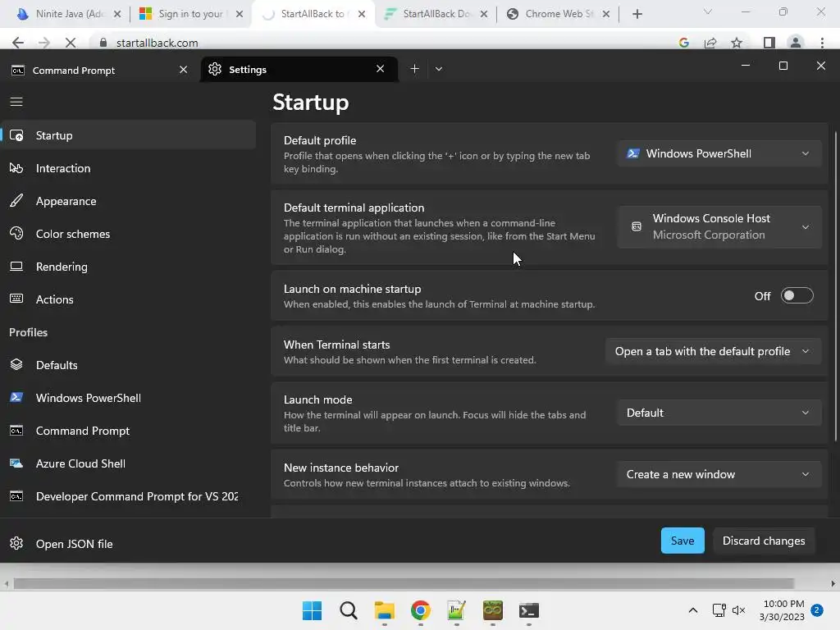Open New instance behavior dropdown

click(x=719, y=474)
